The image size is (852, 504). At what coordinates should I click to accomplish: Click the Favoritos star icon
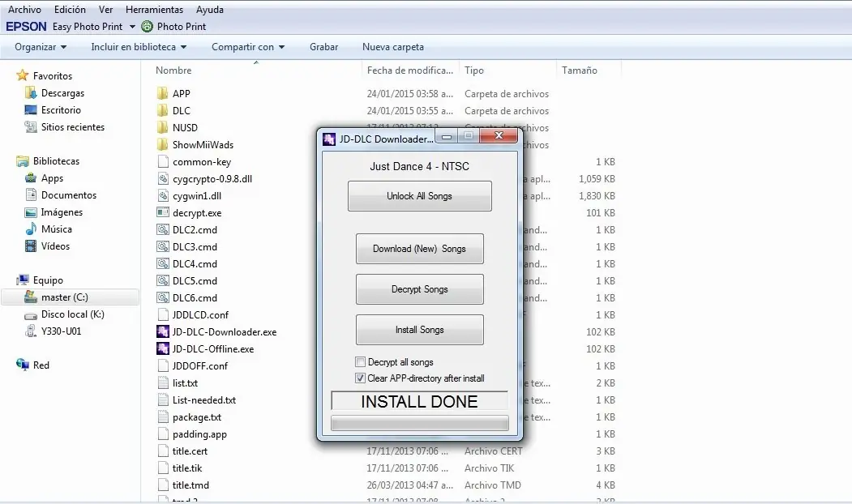[x=22, y=75]
